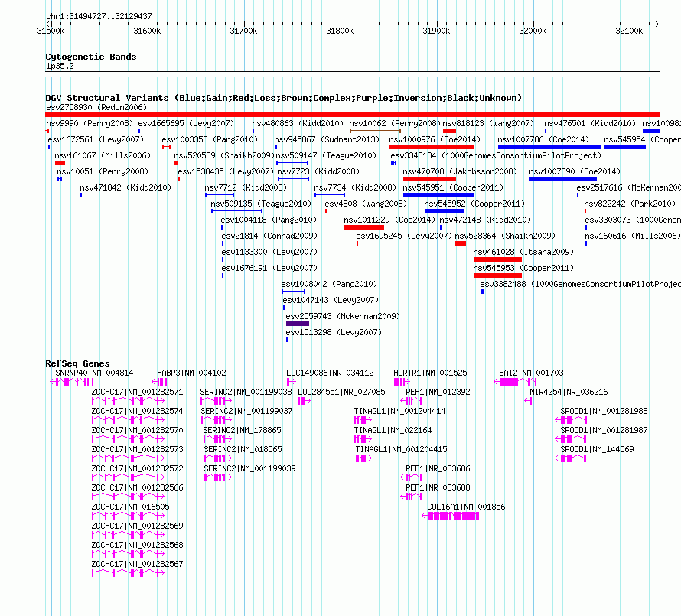Click the nsv7734 (Kidd2008) blue span

[x=330, y=195]
